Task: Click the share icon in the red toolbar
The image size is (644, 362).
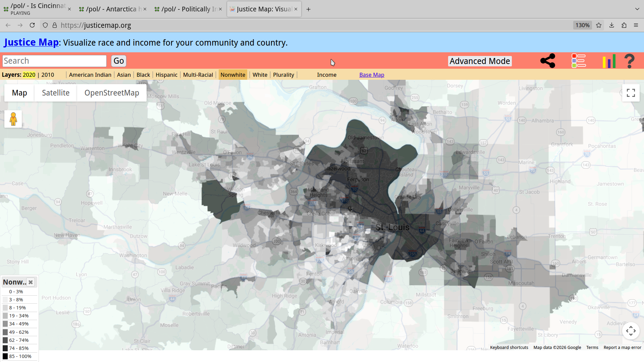Action: [x=547, y=61]
